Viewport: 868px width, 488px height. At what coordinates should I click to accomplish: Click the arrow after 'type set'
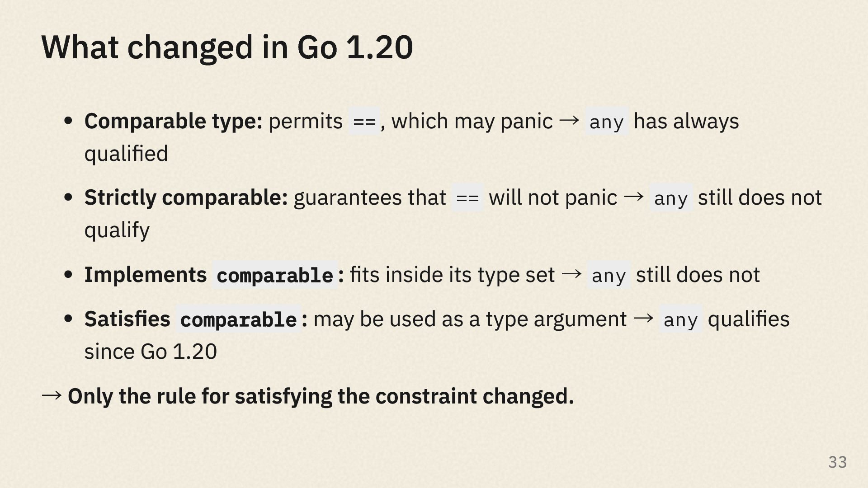point(571,274)
